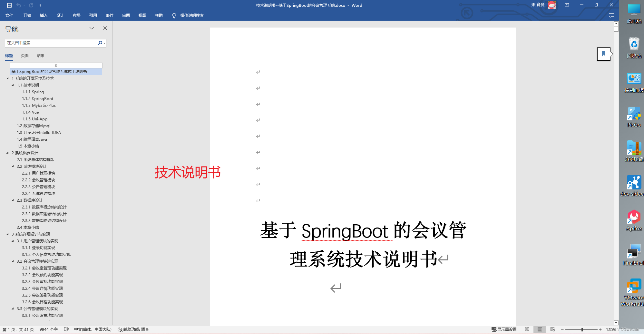This screenshot has height=334, width=644.
Task: Open 辅助功能: 调查 accessibility checker
Action: click(x=133, y=329)
